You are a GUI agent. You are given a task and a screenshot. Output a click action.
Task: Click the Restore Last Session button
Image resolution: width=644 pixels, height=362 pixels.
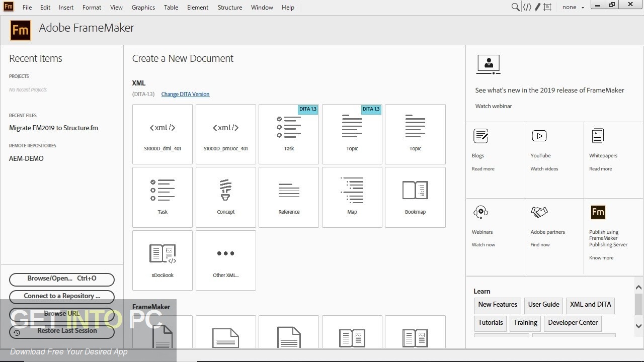(x=62, y=331)
